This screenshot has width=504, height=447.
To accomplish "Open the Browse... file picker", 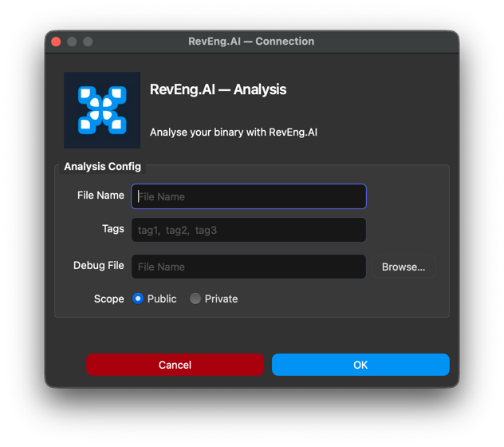I will tap(404, 267).
